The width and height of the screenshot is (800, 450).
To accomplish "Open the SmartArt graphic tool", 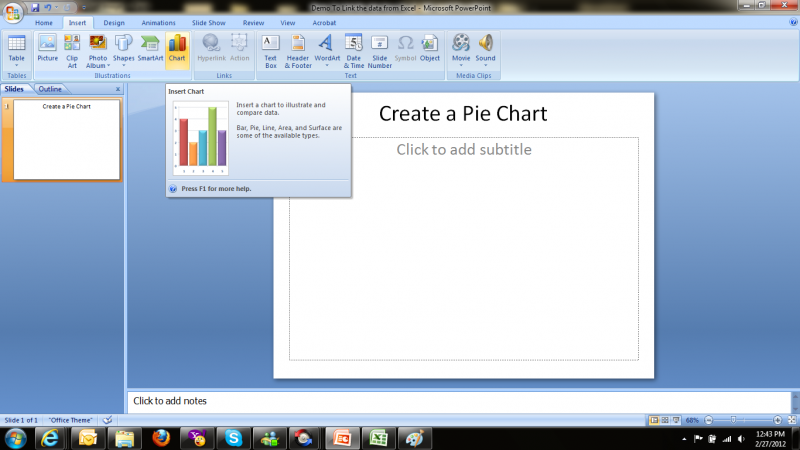I will point(150,48).
